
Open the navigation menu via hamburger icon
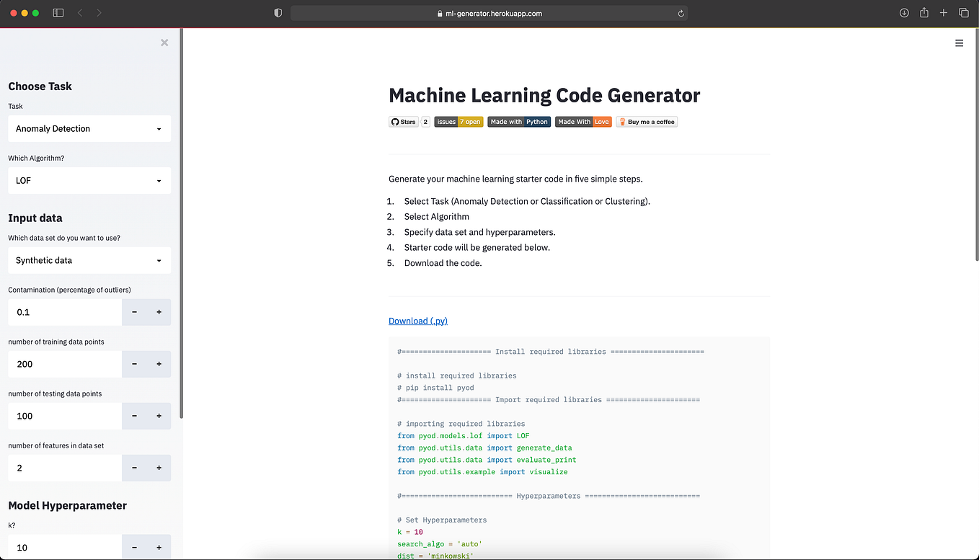[x=959, y=43]
